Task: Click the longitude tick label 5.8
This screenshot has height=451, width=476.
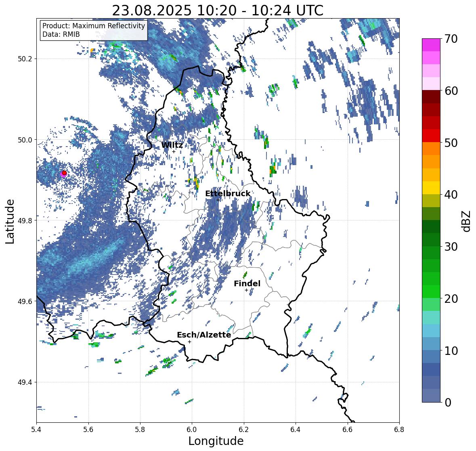Action: point(140,430)
